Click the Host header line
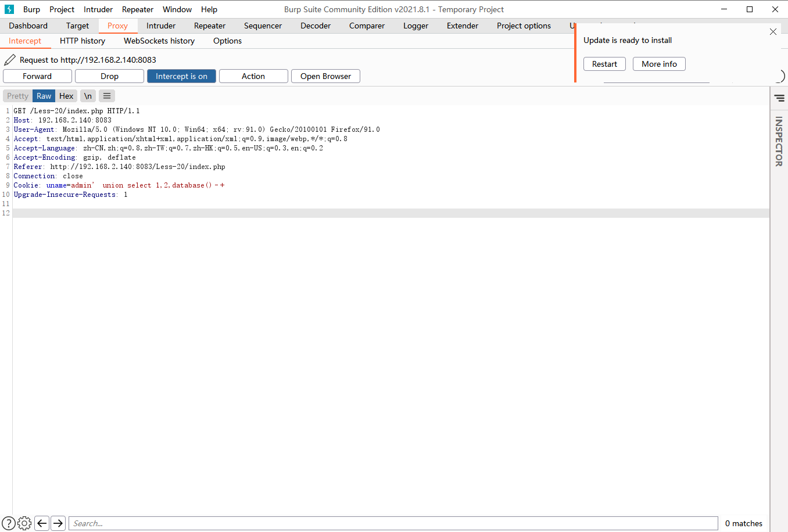Viewport: 788px width, 532px height. pyautogui.click(x=63, y=120)
